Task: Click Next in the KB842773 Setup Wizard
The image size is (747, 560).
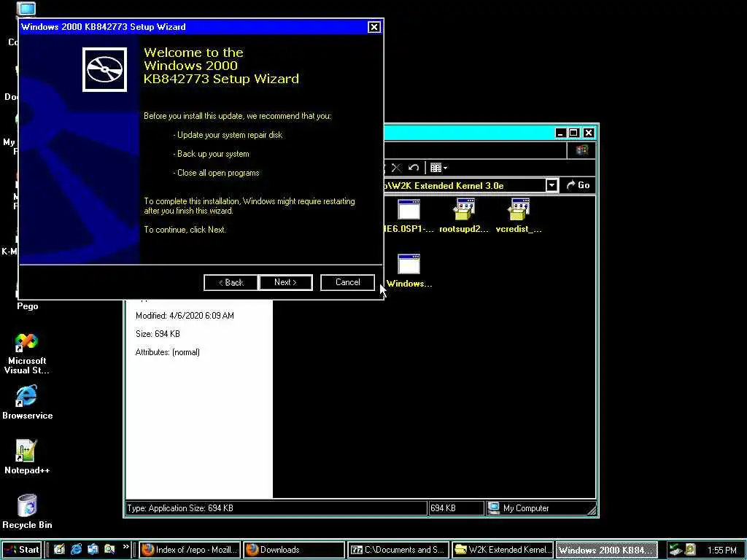Action: (x=285, y=282)
